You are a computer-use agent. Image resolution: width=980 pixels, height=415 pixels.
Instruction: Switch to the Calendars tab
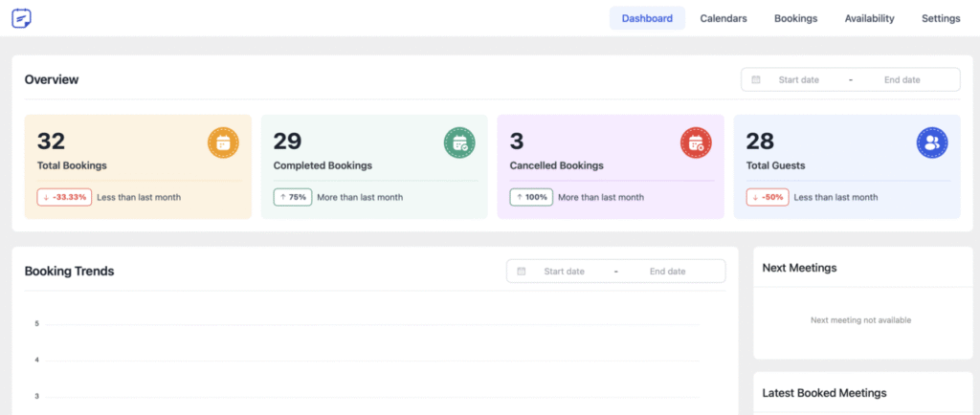coord(724,18)
